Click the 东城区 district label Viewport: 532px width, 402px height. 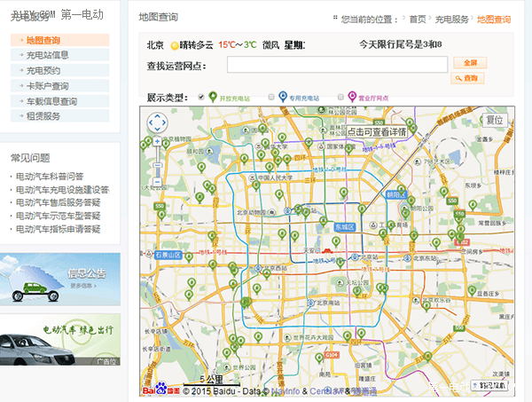[345, 227]
